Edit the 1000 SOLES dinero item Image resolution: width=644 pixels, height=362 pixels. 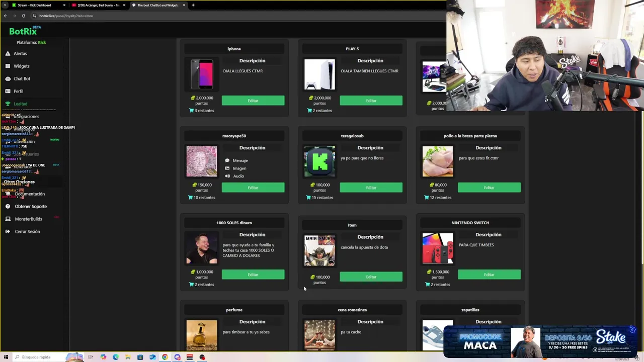(x=253, y=275)
